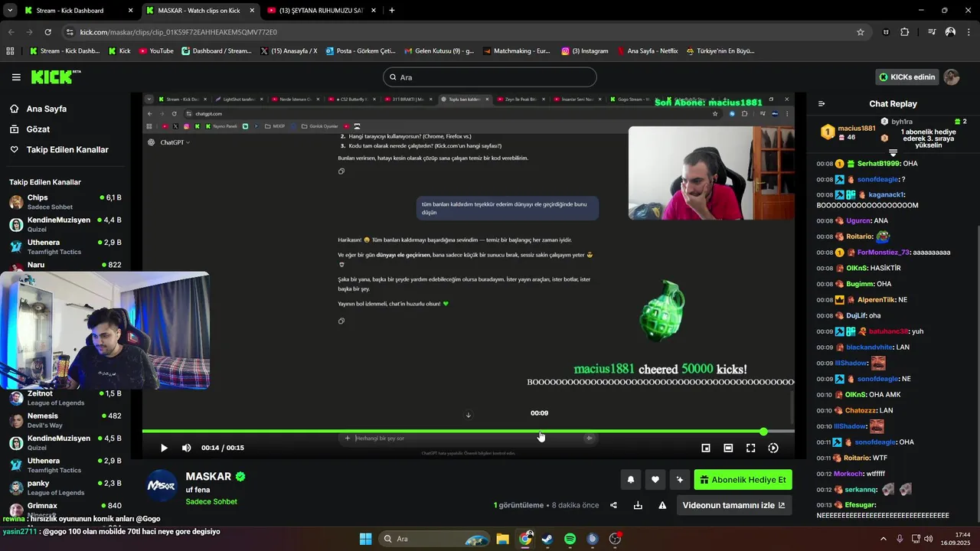Open Takip Edilen Kanallar page

coord(67,150)
